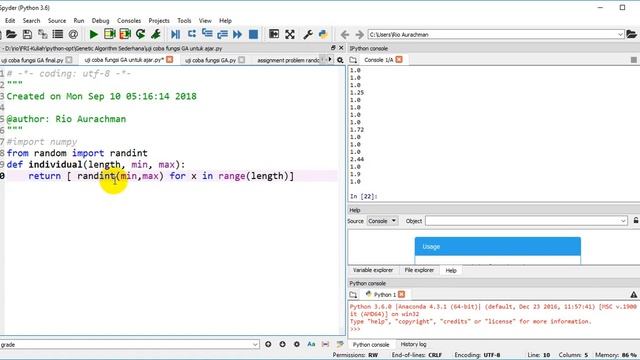
Task: Switch to History log tab
Action: (413, 344)
